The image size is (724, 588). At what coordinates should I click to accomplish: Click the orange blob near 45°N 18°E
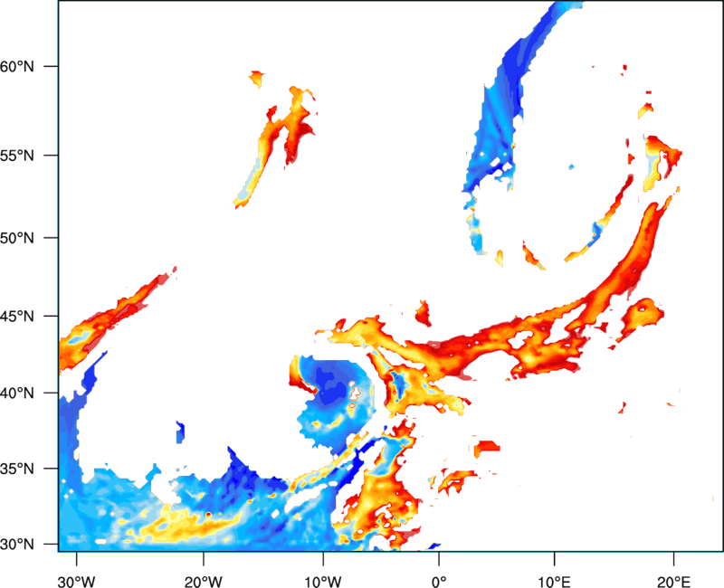click(642, 317)
